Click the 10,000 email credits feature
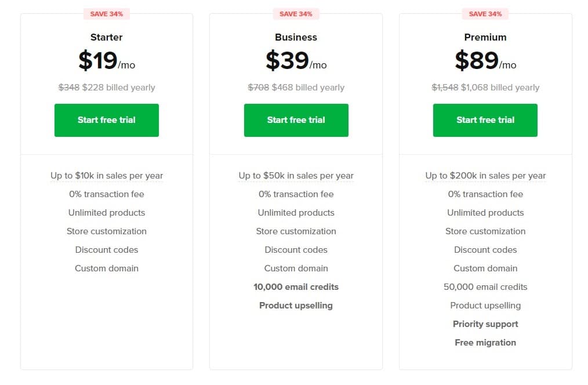 296,286
